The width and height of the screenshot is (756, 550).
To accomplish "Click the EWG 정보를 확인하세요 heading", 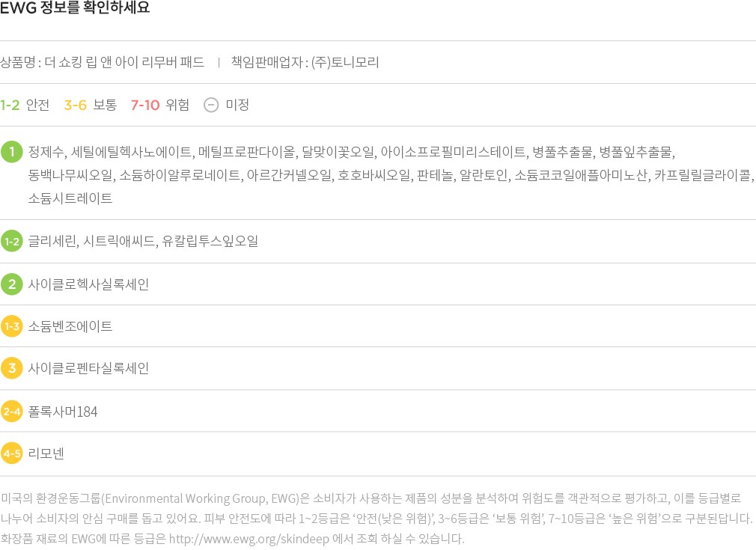I will click(x=75, y=7).
